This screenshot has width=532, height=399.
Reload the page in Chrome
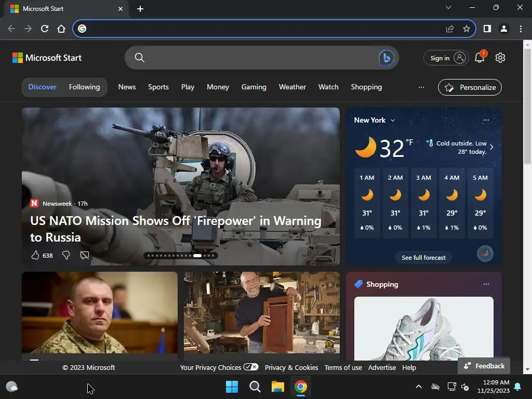click(45, 29)
